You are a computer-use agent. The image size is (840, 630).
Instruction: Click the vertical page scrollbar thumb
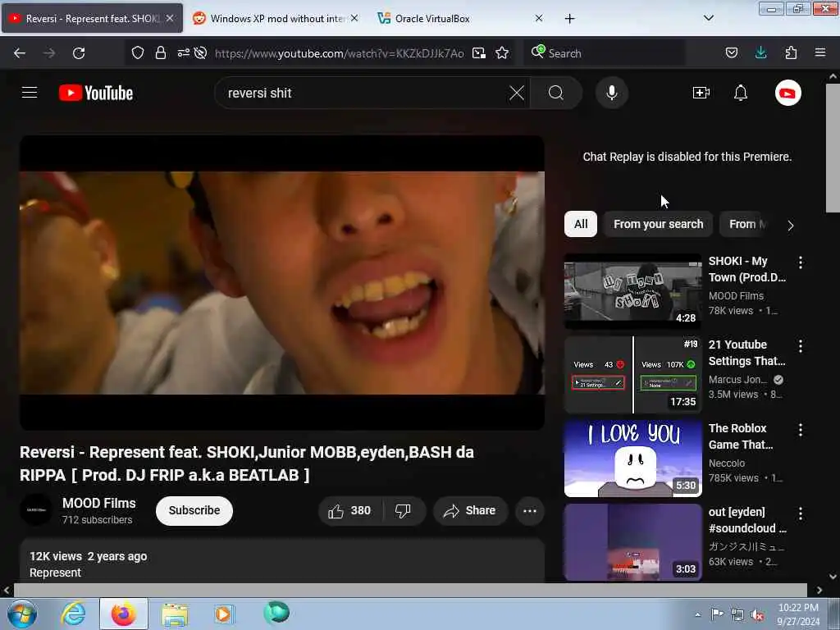point(833,148)
